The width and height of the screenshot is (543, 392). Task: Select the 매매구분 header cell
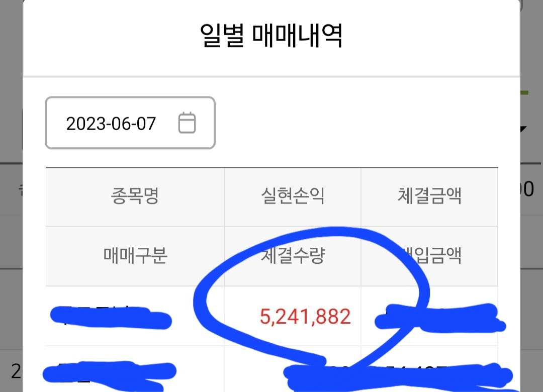click(x=135, y=256)
